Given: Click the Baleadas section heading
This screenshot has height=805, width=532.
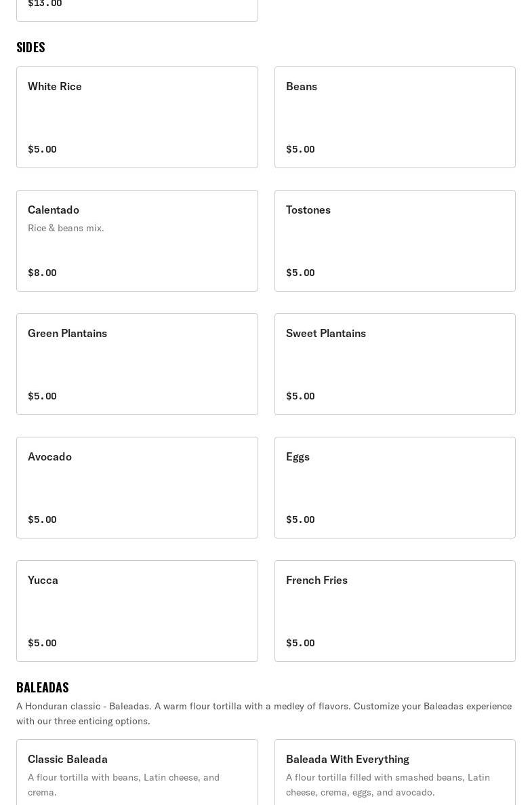Looking at the screenshot, I should [x=43, y=688].
